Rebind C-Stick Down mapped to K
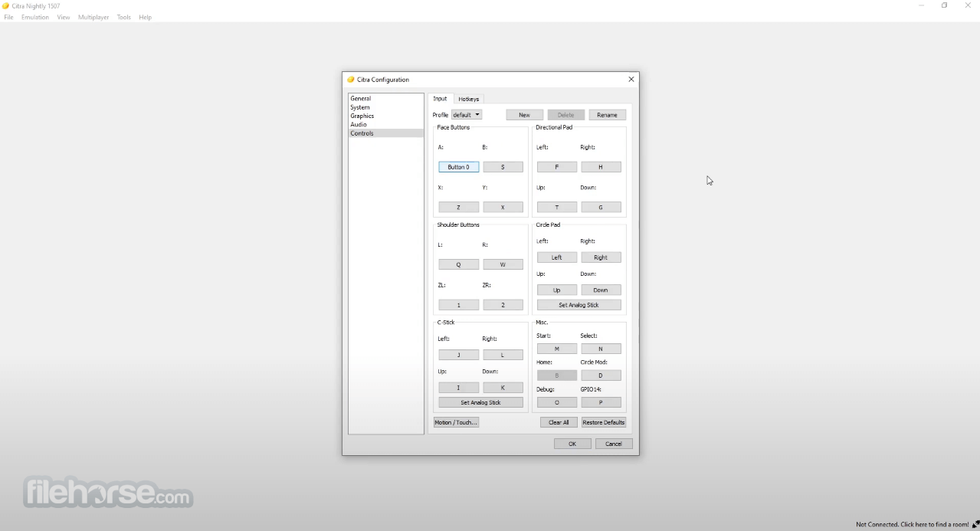980x531 pixels. pos(503,388)
